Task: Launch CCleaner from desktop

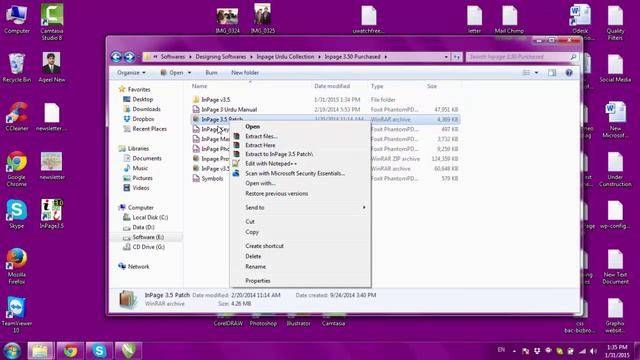Action: (17, 116)
